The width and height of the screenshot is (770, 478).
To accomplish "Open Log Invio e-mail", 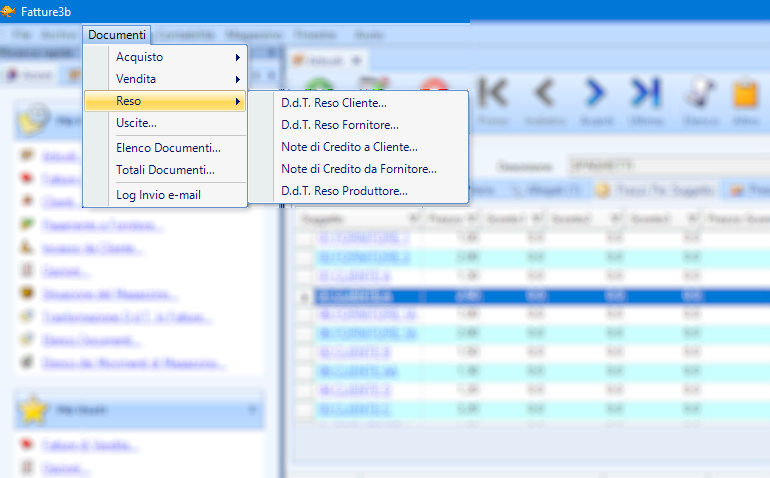I will tap(158, 195).
